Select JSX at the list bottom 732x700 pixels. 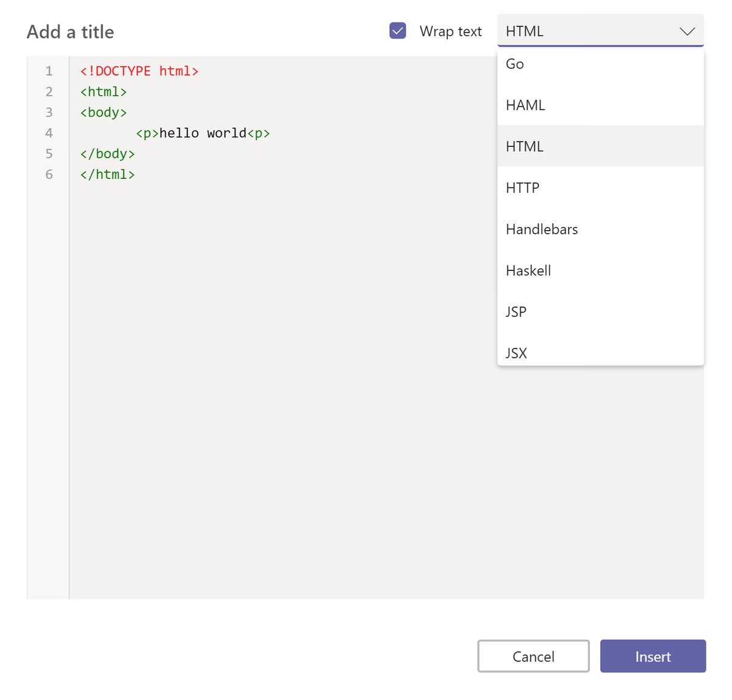pyautogui.click(x=516, y=353)
